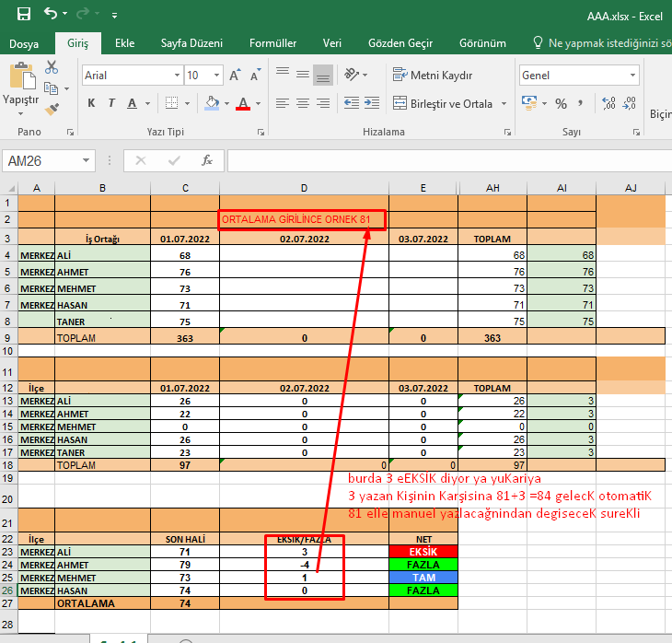This screenshot has height=643, width=672.
Task: Open the Name Box dropdown arrow
Action: click(87, 161)
